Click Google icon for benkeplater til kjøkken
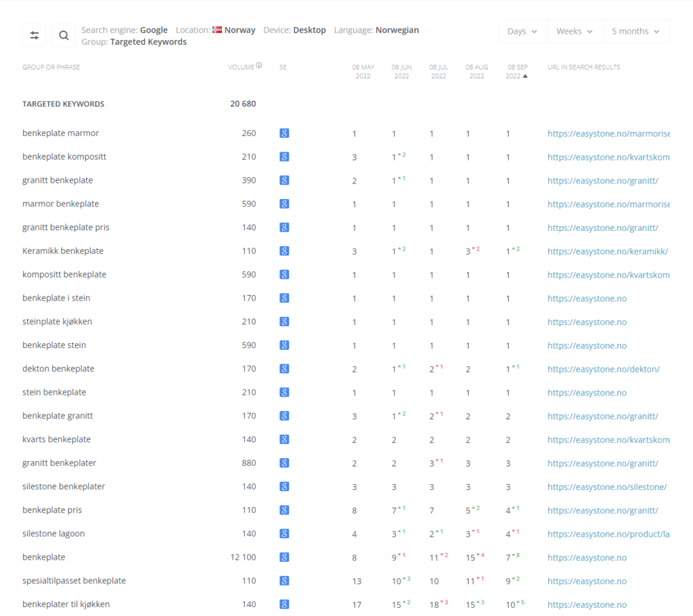Viewport: 693px width, 616px height. (x=284, y=604)
